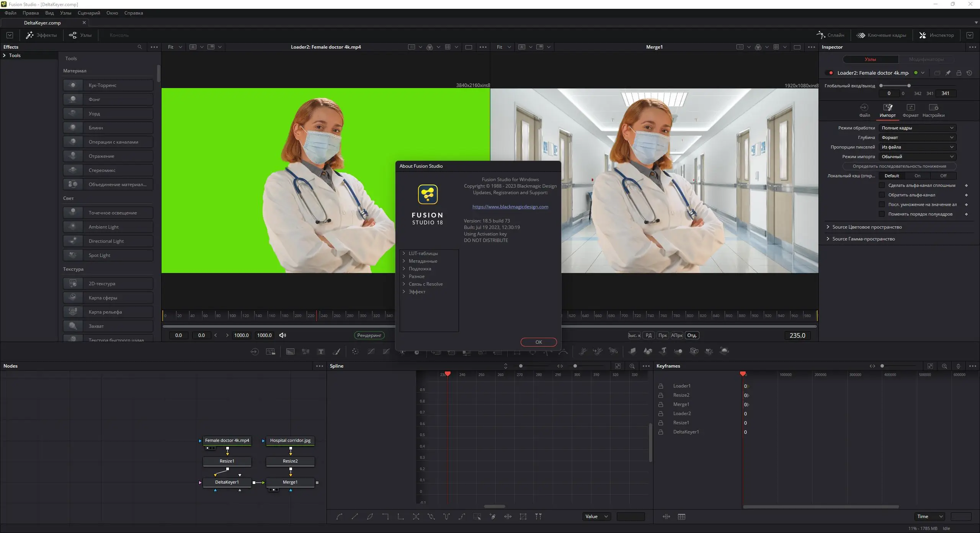Open the Spline zoom magnifier icon
The width and height of the screenshot is (980, 533).
tap(632, 366)
